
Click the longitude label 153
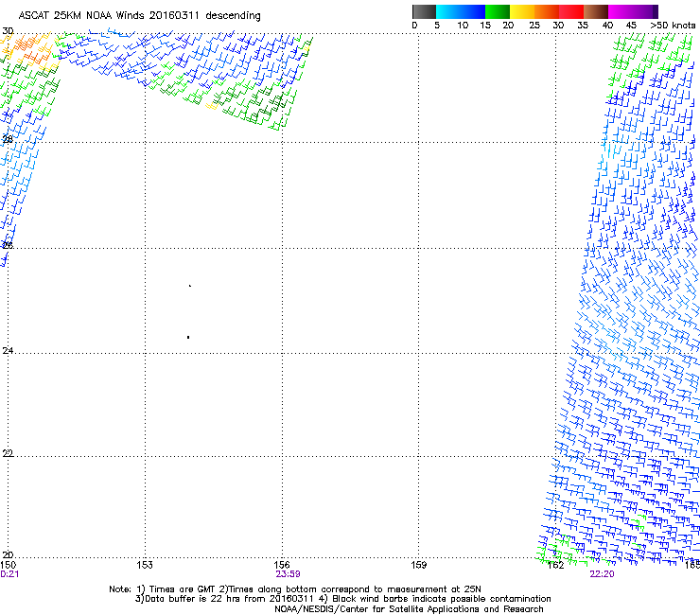coord(145,565)
